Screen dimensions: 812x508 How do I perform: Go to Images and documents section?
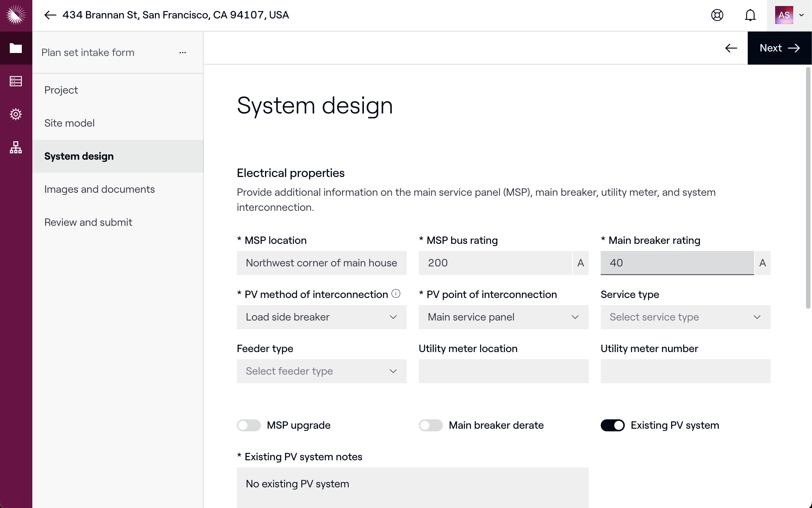click(x=100, y=189)
